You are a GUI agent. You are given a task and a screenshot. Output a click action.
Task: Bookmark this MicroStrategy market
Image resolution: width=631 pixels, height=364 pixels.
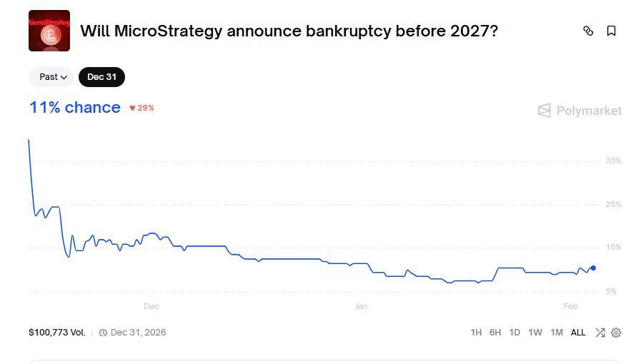coord(611,31)
